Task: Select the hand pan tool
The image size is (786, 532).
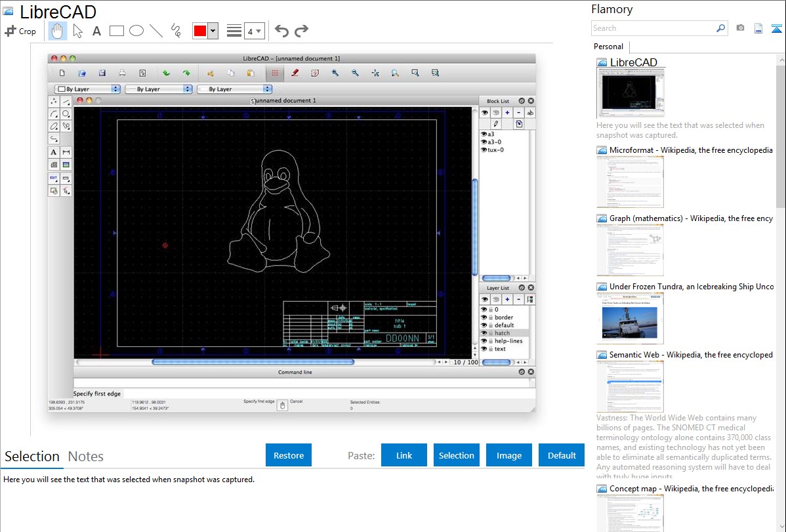Action: tap(58, 31)
